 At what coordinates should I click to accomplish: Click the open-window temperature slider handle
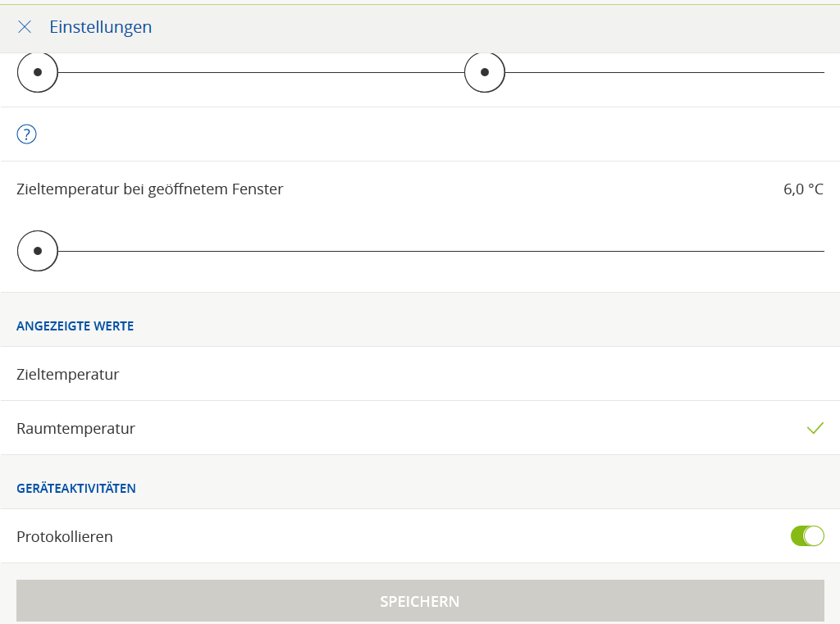pos(38,251)
